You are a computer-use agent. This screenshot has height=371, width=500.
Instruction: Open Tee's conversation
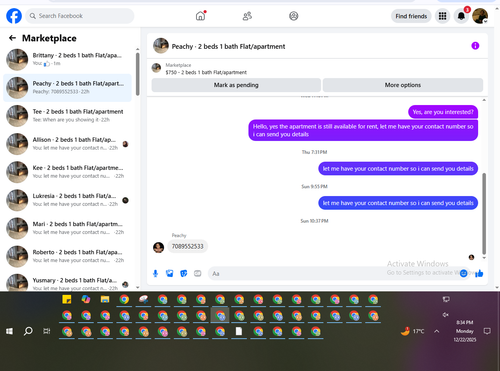(67, 115)
